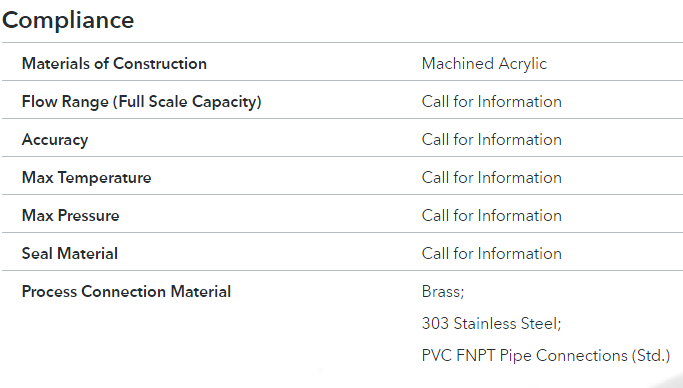683x388 pixels.
Task: Click Call for Information beside Seal Material
Action: (491, 253)
